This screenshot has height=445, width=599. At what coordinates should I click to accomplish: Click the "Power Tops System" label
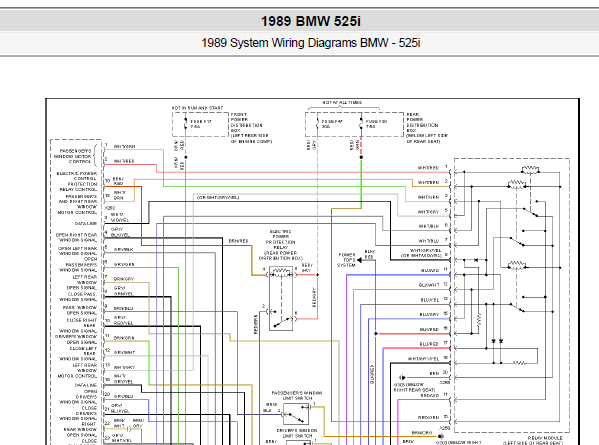click(347, 260)
